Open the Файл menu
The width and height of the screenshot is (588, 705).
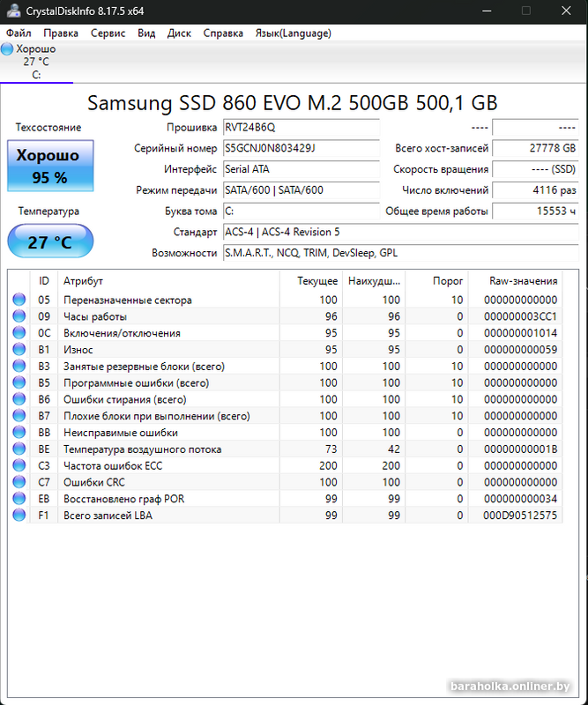click(x=19, y=33)
